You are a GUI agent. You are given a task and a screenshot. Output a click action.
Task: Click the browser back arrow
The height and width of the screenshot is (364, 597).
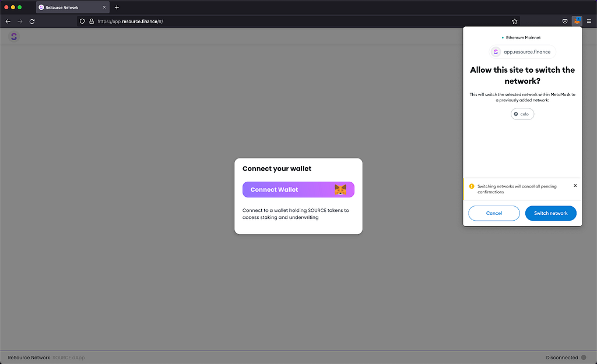pos(8,22)
